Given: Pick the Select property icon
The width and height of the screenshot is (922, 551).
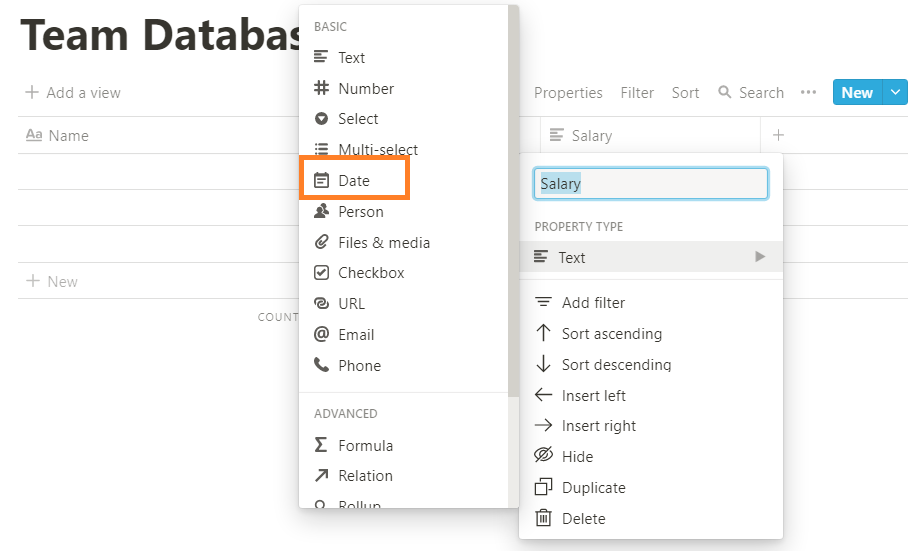Looking at the screenshot, I should click(321, 119).
